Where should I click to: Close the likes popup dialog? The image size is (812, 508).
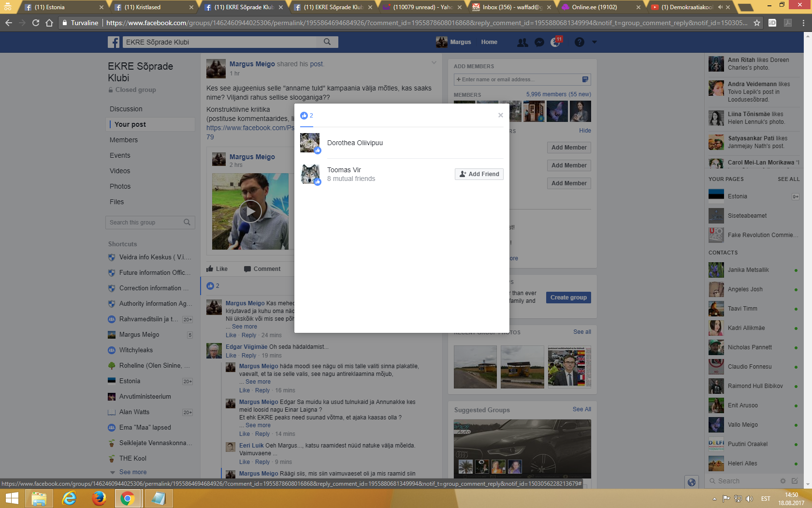[x=501, y=115]
